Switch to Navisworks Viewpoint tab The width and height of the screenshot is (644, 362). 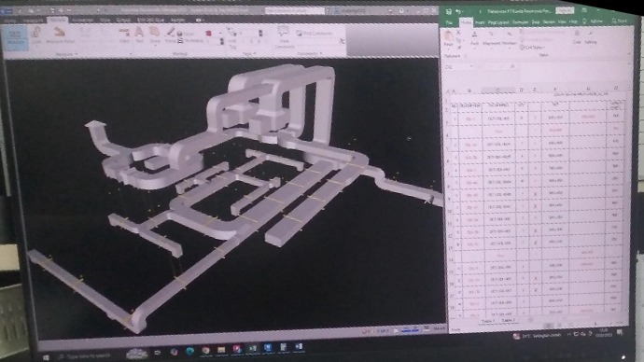point(33,21)
